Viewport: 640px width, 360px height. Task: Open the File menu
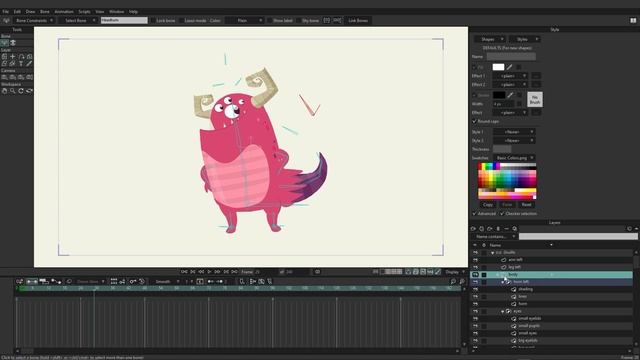tap(6, 12)
